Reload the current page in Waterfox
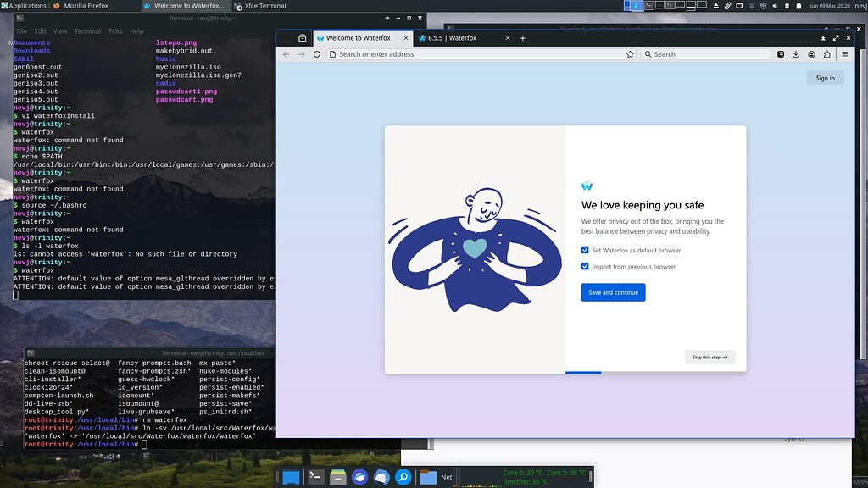Image resolution: width=868 pixels, height=488 pixels. coord(316,53)
